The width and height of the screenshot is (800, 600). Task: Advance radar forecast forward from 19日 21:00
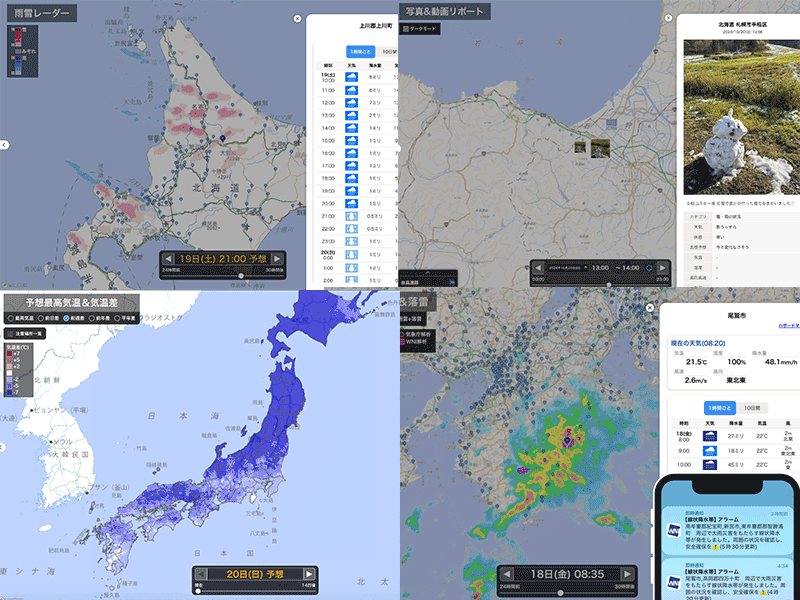[x=276, y=258]
